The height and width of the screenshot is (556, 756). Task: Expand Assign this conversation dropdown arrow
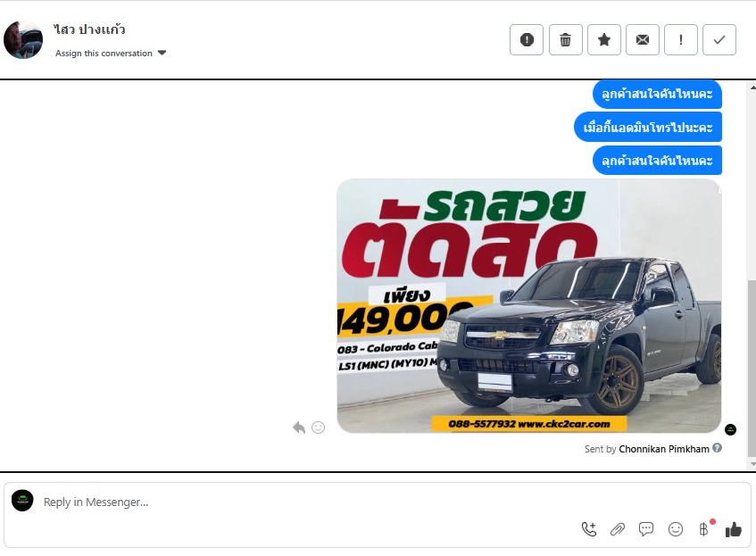(x=162, y=53)
